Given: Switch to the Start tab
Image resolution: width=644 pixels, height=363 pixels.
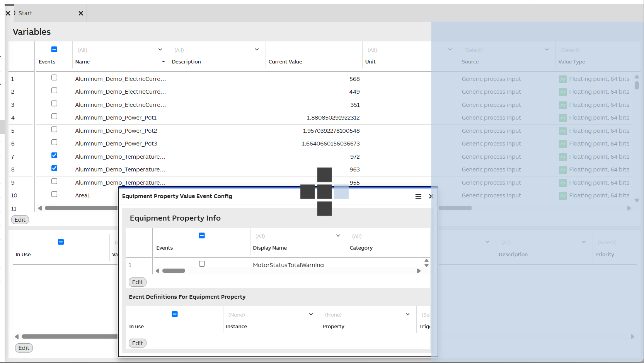Looking at the screenshot, I should [x=26, y=13].
